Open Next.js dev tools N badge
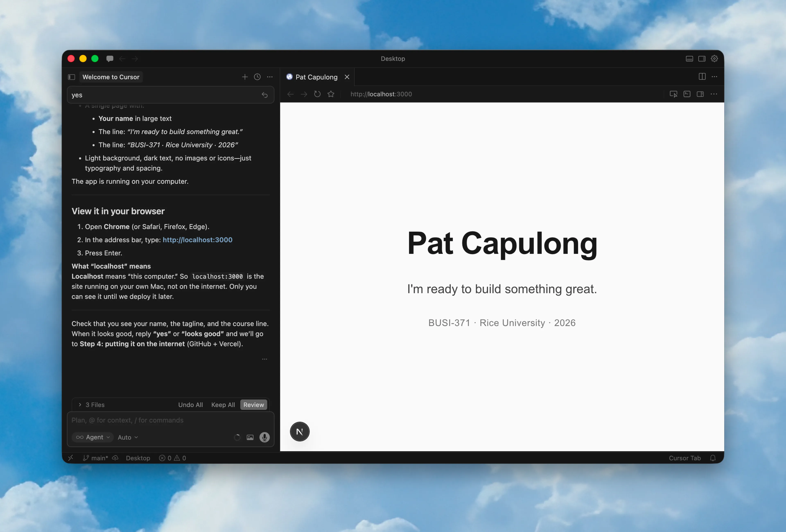Screen dimensions: 786x532 [x=300, y=432]
